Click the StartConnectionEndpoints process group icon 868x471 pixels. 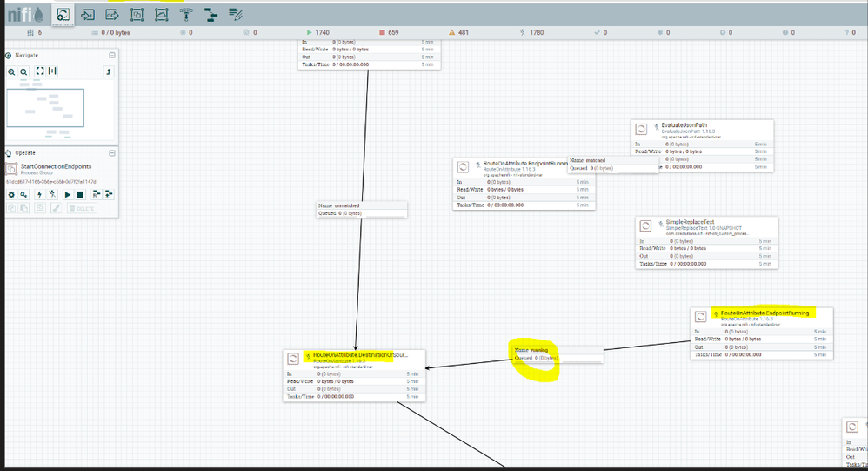pyautogui.click(x=11, y=168)
